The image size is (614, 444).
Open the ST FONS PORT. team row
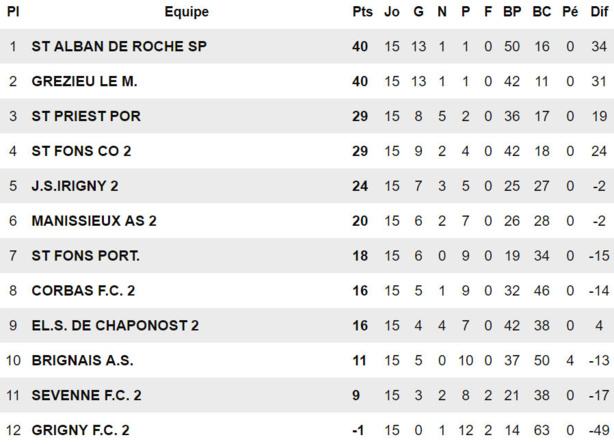(x=86, y=256)
